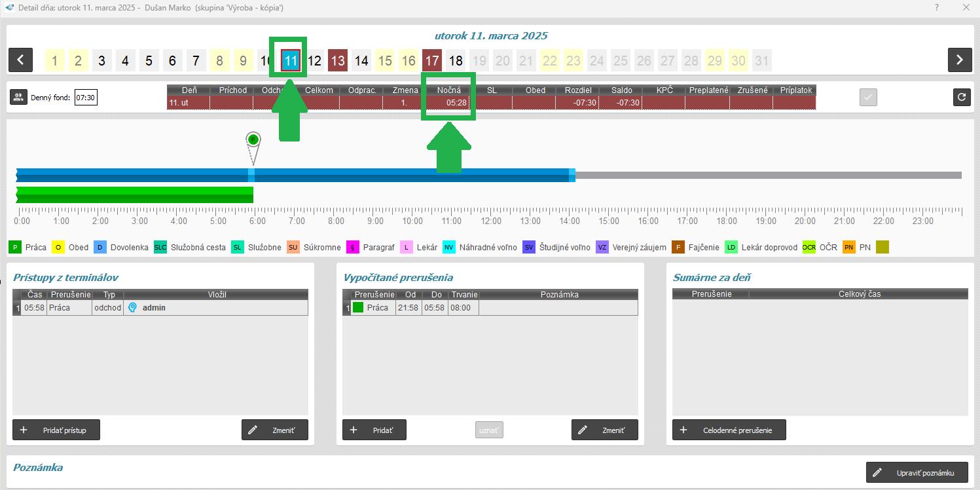Select day 17 in the calendar strip
The height and width of the screenshot is (490, 980).
pos(431,61)
